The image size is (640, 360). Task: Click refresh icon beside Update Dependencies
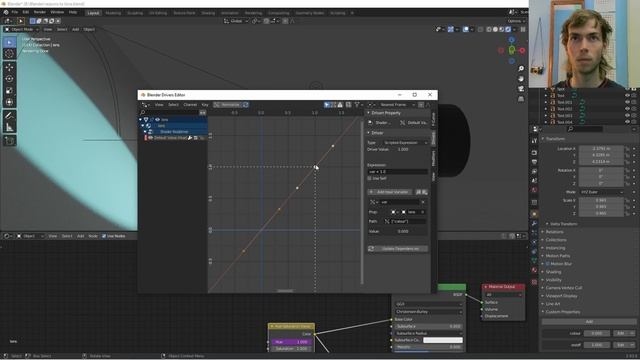pyautogui.click(x=371, y=249)
